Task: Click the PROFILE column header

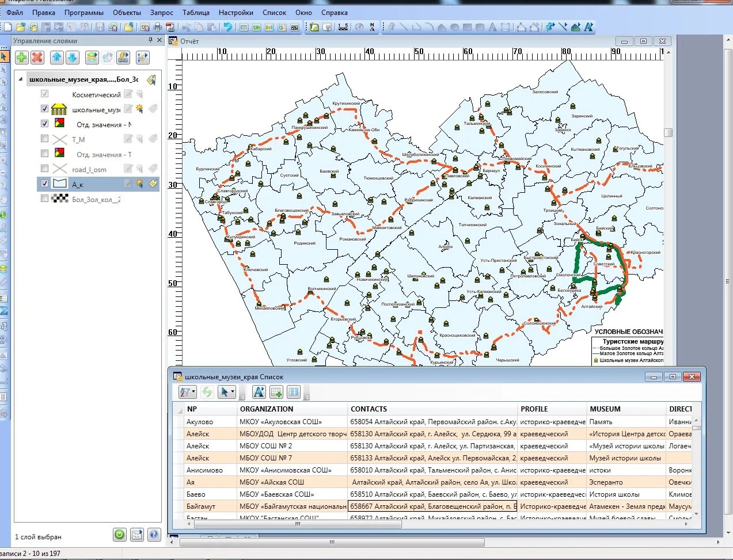Action: (552, 409)
